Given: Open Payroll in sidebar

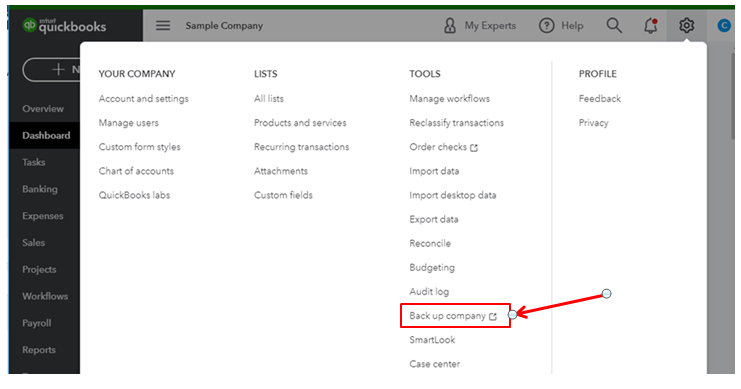Looking at the screenshot, I should pyautogui.click(x=36, y=323).
